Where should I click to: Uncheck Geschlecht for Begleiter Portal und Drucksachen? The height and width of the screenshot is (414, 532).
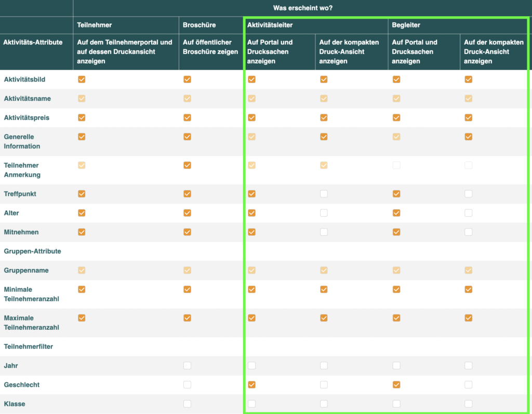coord(396,385)
